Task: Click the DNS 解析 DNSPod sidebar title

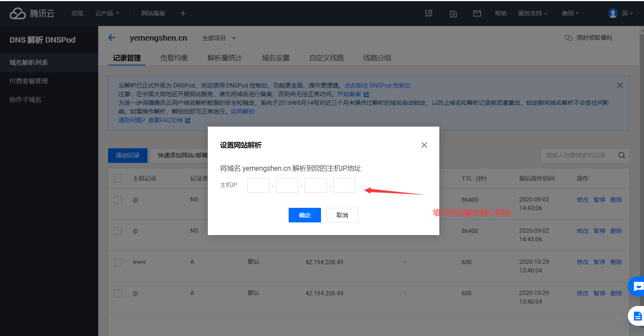Action: [43, 40]
